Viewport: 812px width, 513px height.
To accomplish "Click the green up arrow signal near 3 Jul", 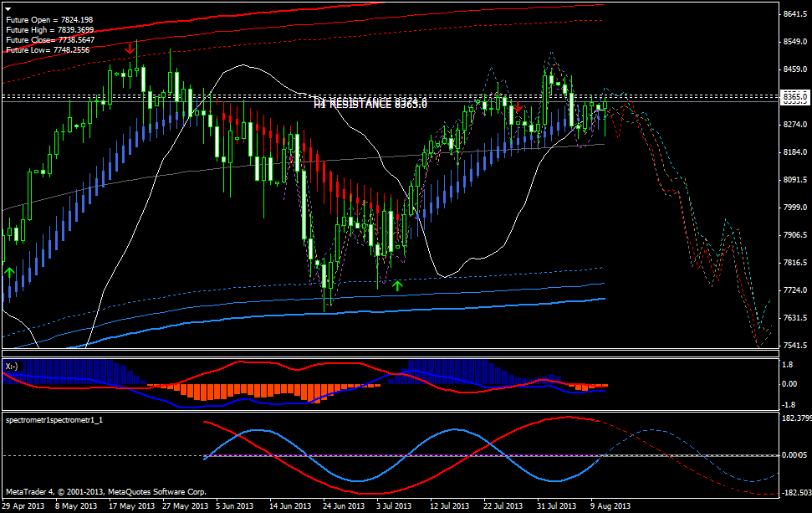I will (x=397, y=285).
